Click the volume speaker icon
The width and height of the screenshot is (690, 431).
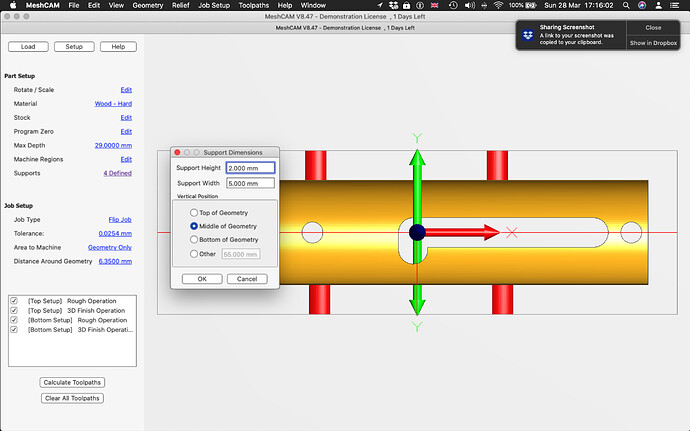click(x=469, y=5)
